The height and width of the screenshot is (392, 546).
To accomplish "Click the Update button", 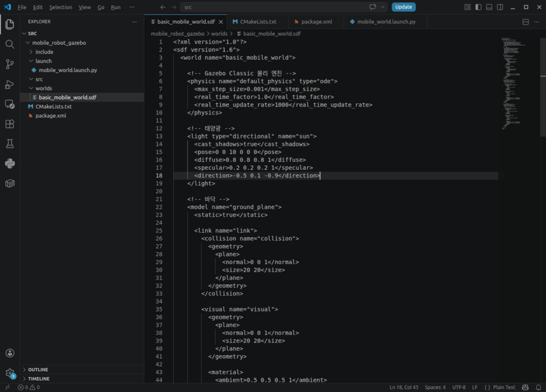I will 404,7.
